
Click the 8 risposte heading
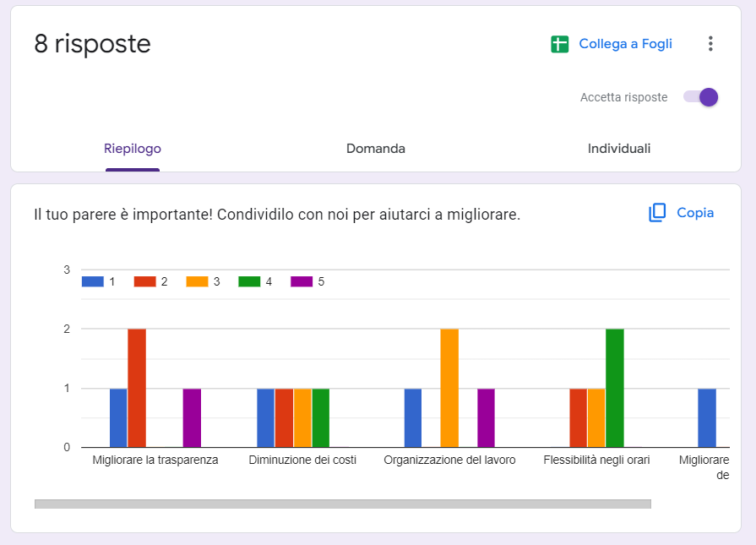(93, 44)
